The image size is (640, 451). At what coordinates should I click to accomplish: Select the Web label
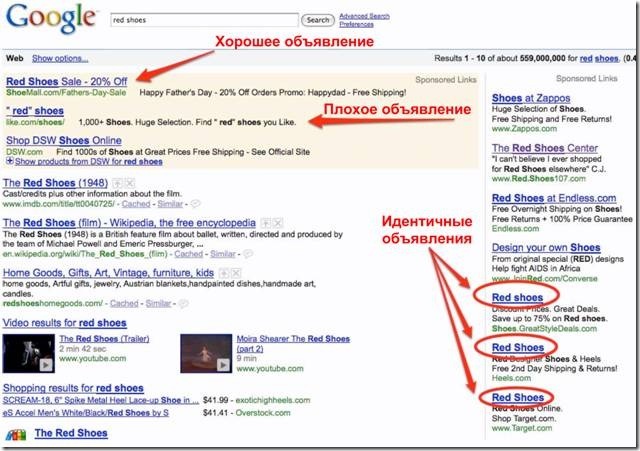(14, 58)
